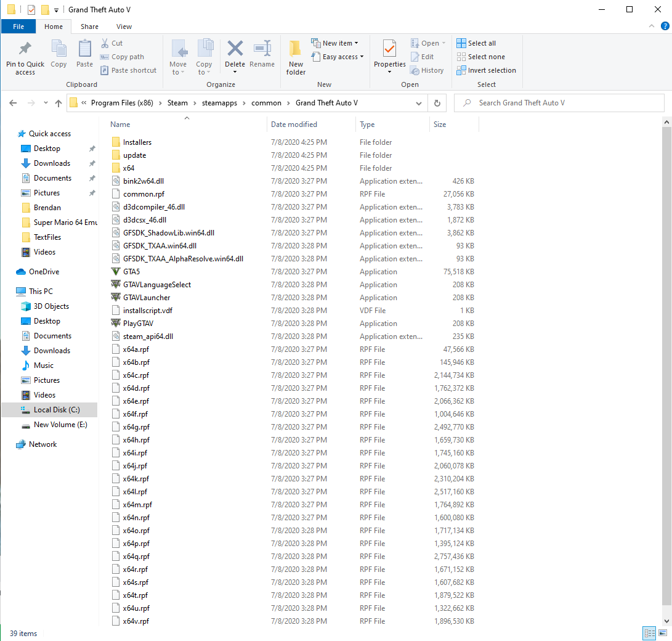Viewport: 672px width, 641px height.
Task: Click the Refresh button beside the address bar
Action: [x=437, y=103]
